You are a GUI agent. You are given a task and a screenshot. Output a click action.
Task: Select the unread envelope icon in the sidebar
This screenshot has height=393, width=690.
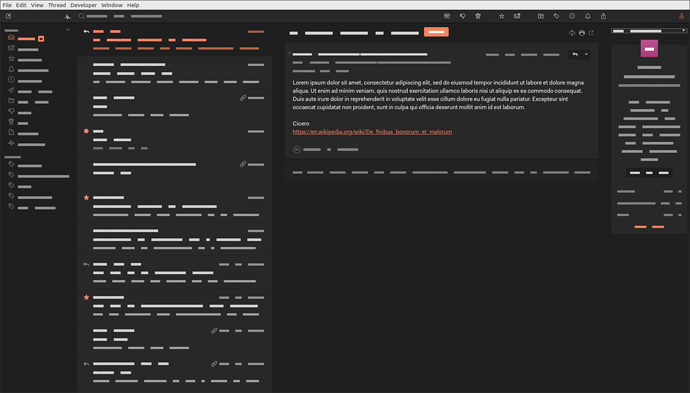click(x=11, y=48)
